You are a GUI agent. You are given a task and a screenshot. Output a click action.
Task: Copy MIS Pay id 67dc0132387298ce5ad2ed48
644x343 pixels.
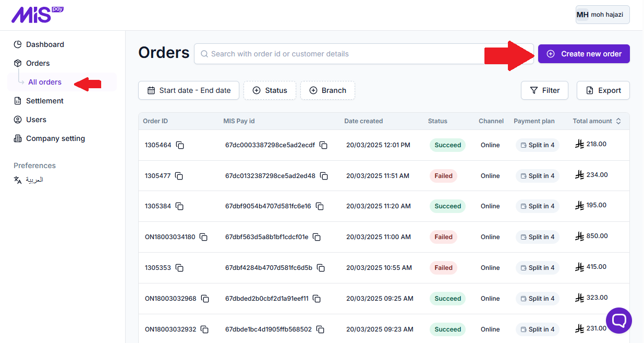click(324, 176)
